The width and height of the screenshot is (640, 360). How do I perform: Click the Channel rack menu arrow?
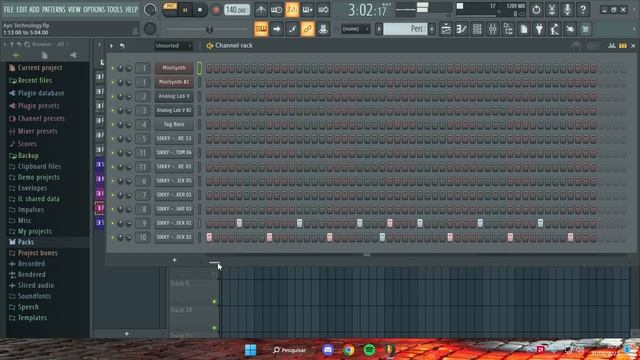[111, 46]
